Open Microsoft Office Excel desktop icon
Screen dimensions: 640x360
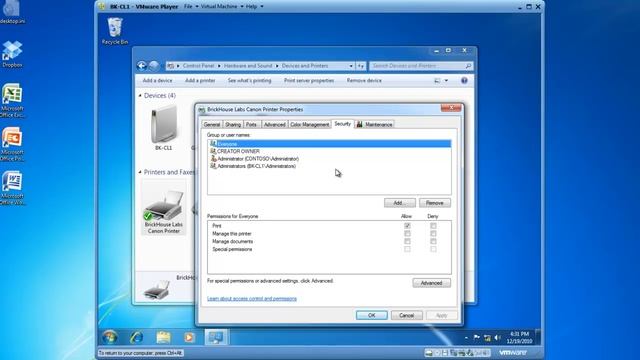(x=12, y=101)
